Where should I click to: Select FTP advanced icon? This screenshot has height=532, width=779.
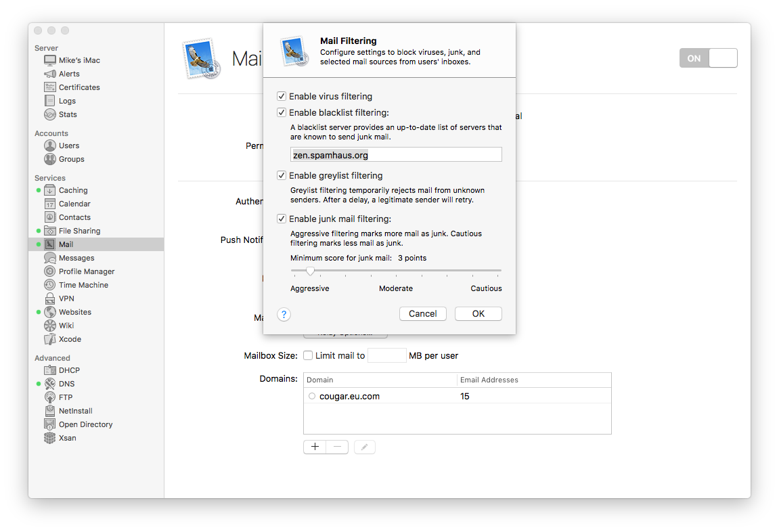(49, 397)
